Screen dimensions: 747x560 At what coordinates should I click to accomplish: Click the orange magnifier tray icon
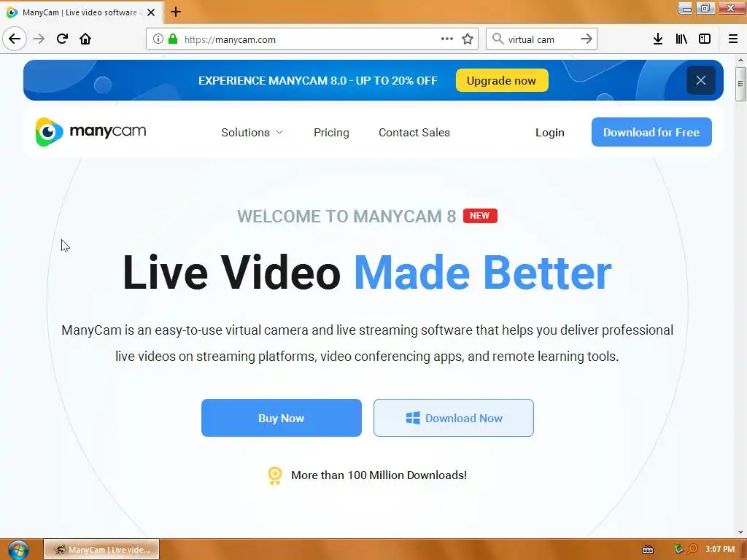tap(693, 549)
